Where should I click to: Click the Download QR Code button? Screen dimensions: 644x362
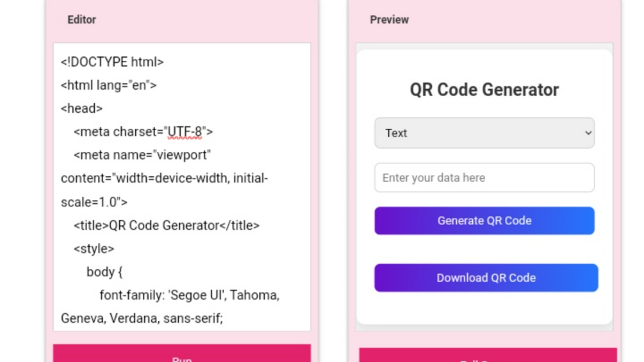click(x=486, y=278)
